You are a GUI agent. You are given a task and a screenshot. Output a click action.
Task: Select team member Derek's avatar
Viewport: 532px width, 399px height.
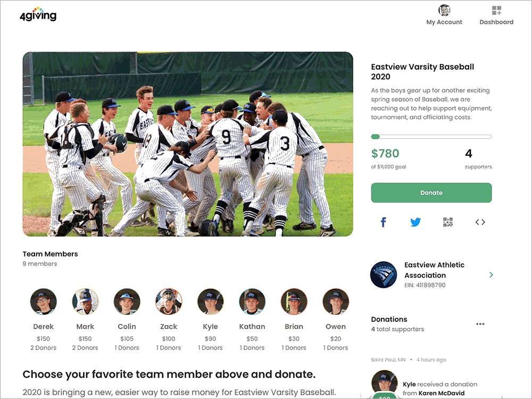(x=44, y=301)
